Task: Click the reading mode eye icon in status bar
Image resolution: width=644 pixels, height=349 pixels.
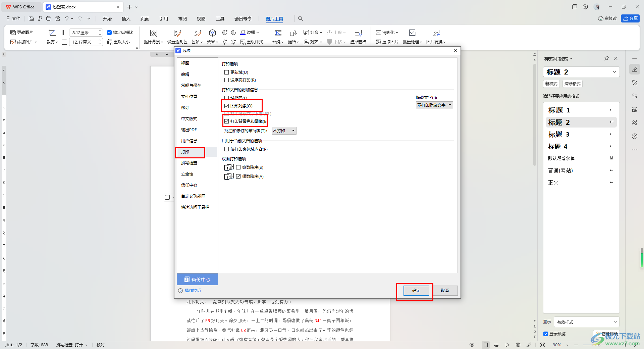Action: point(472,345)
